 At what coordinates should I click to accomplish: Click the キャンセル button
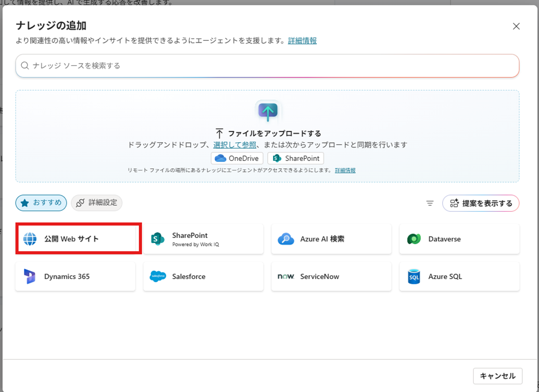pos(498,376)
